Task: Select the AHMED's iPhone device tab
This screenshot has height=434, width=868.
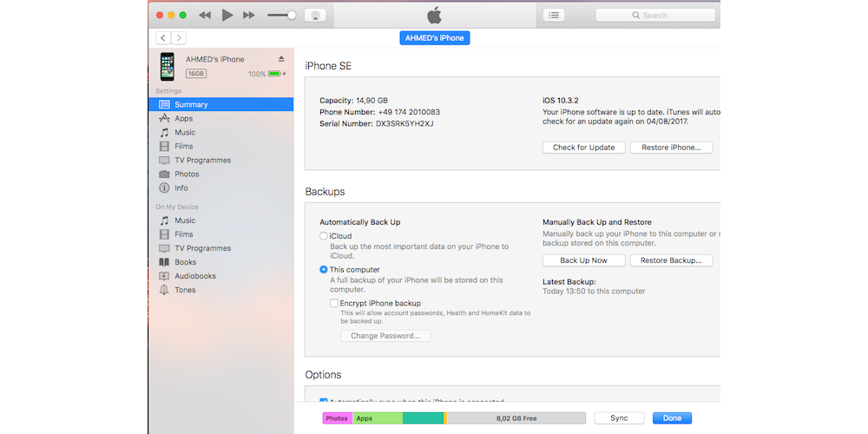Action: pyautogui.click(x=435, y=38)
